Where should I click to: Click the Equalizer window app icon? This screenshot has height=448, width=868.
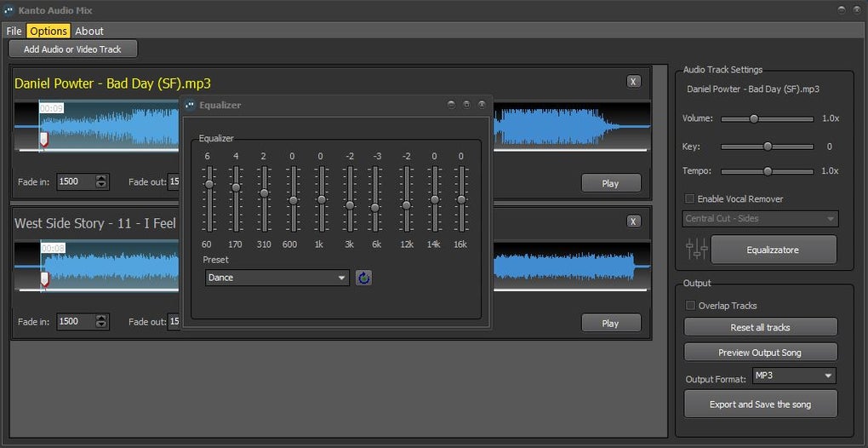click(x=190, y=105)
